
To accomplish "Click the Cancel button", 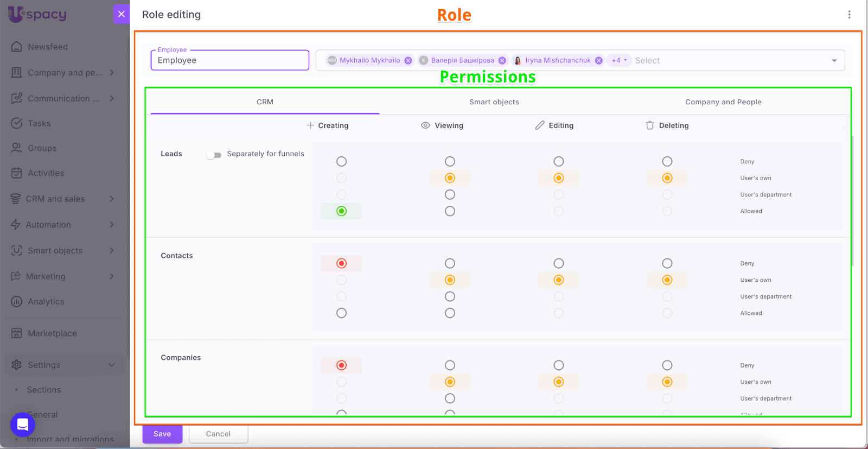I will click(218, 434).
